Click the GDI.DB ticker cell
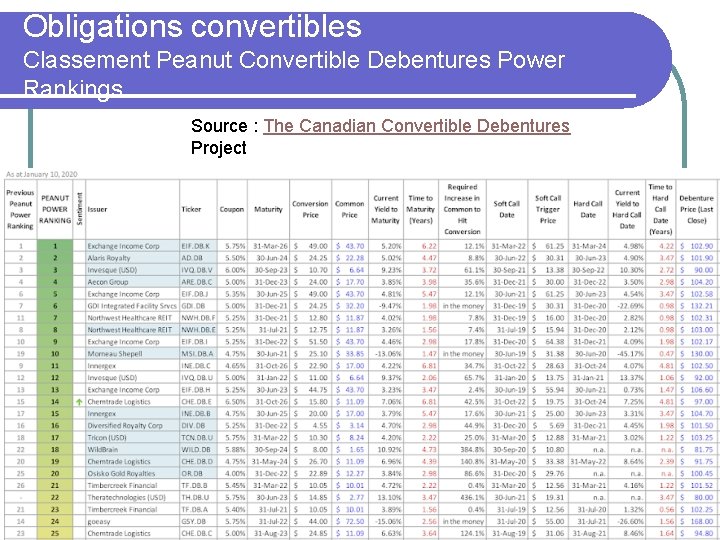 (x=198, y=306)
